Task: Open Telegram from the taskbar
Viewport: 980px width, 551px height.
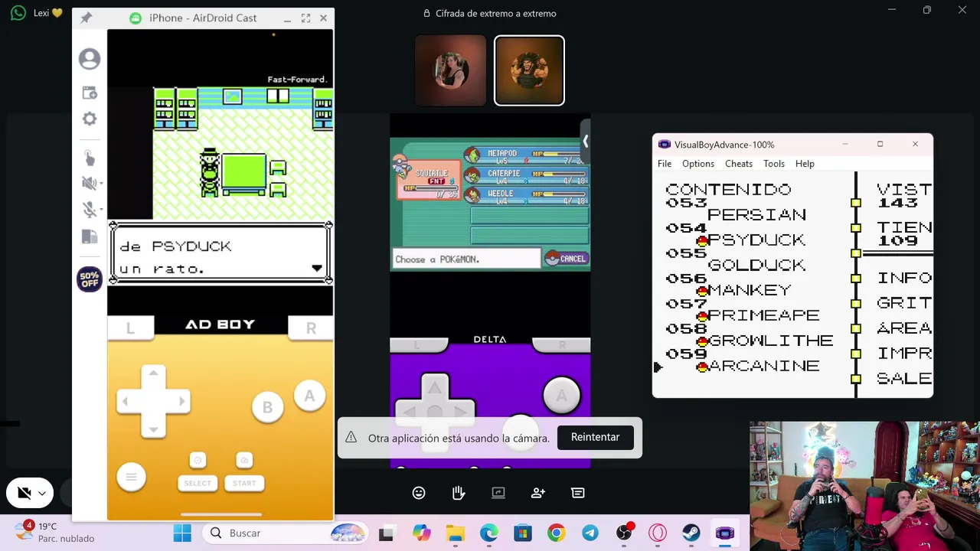Action: tap(590, 533)
